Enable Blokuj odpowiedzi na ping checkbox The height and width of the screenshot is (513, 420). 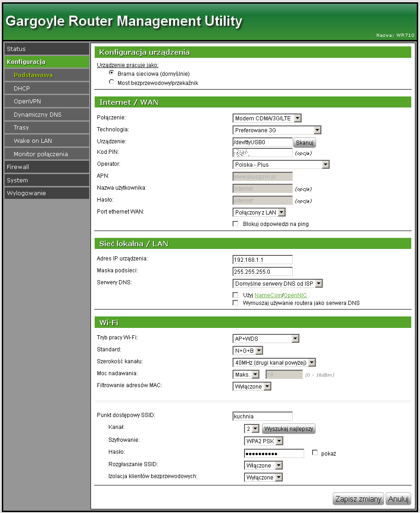[x=236, y=224]
